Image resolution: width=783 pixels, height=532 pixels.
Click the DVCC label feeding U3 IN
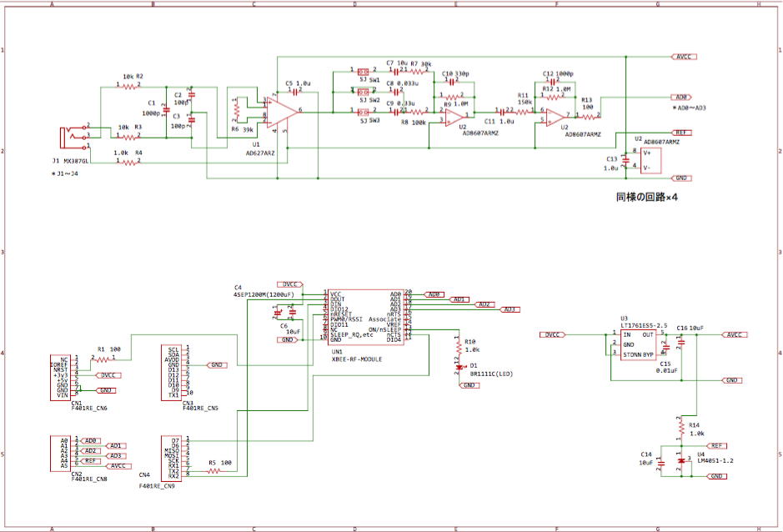click(552, 334)
